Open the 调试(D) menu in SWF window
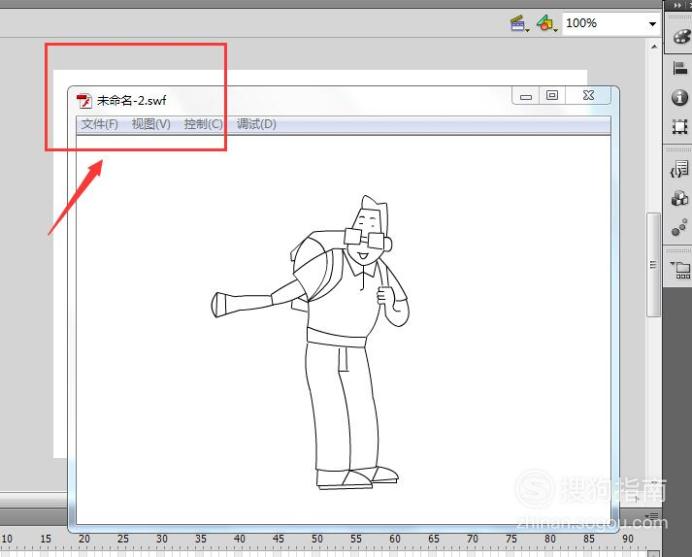692x557 pixels. tap(256, 124)
